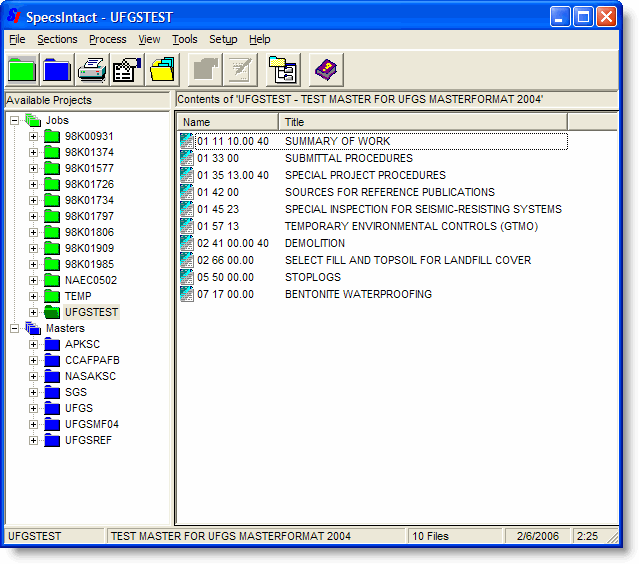The width and height of the screenshot is (639, 564).
Task: Open the Process menu
Action: [x=107, y=39]
